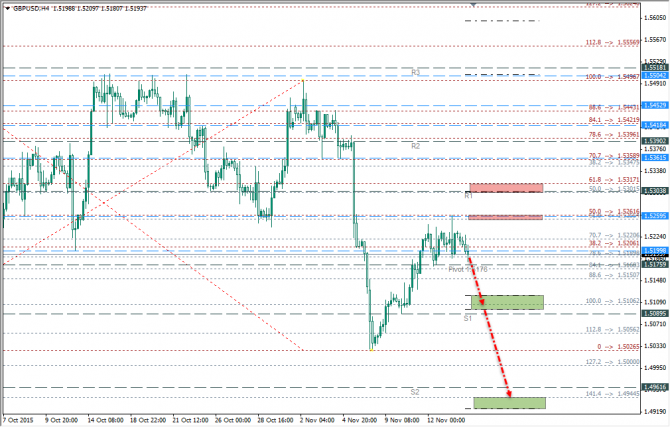
Task: Select the chart shift triangle marker at top
Action: (x=473, y=5)
